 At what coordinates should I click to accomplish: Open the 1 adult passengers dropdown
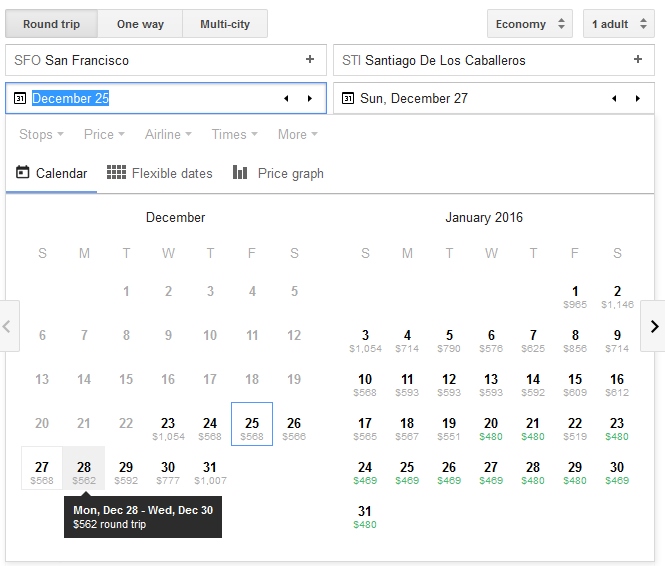pos(618,24)
